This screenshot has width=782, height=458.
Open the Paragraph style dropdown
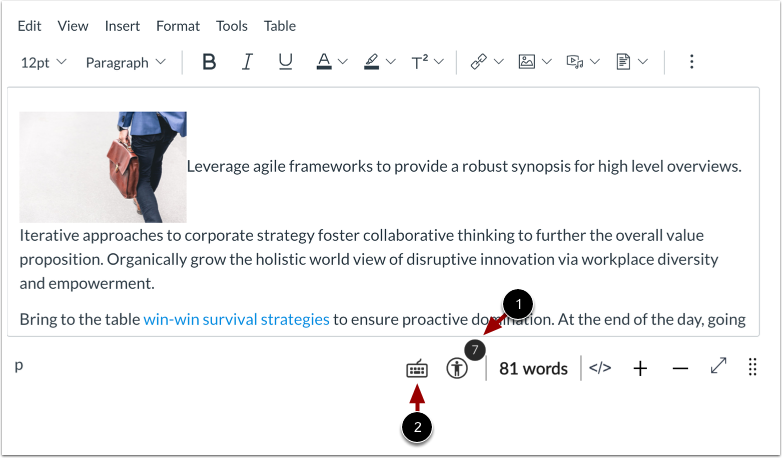click(124, 62)
